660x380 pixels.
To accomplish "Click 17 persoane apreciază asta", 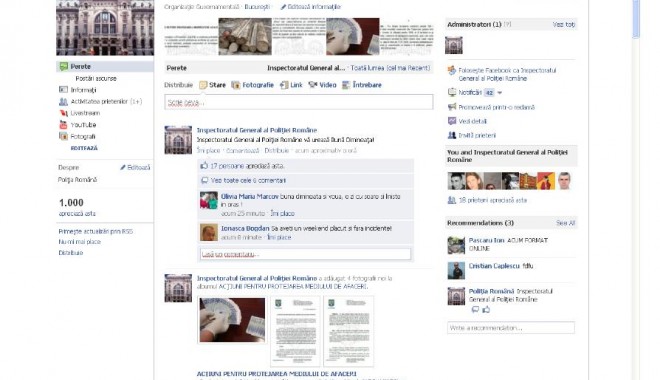I will pos(247,166).
